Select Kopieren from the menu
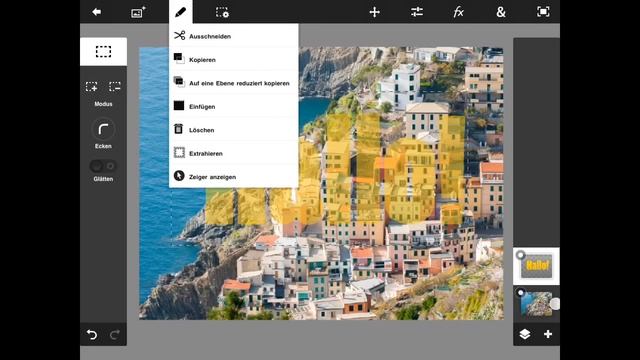Image resolution: width=640 pixels, height=360 pixels. coord(233,59)
